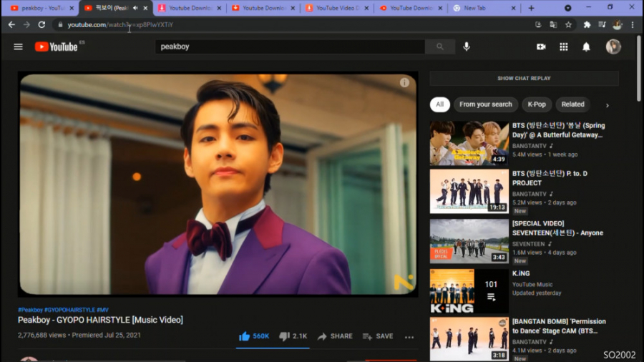Select the From your search chip
The height and width of the screenshot is (362, 644).
485,104
